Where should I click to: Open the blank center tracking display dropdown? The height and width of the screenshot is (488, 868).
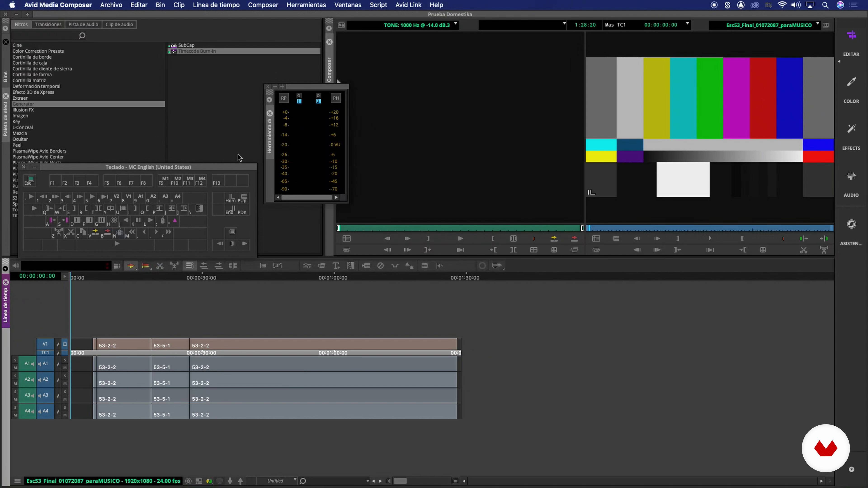(564, 24)
